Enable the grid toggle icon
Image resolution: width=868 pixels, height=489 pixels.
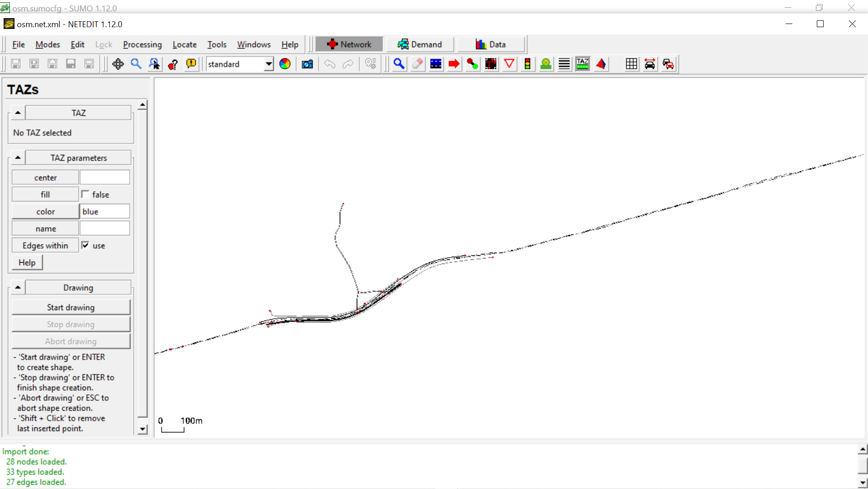(x=631, y=64)
